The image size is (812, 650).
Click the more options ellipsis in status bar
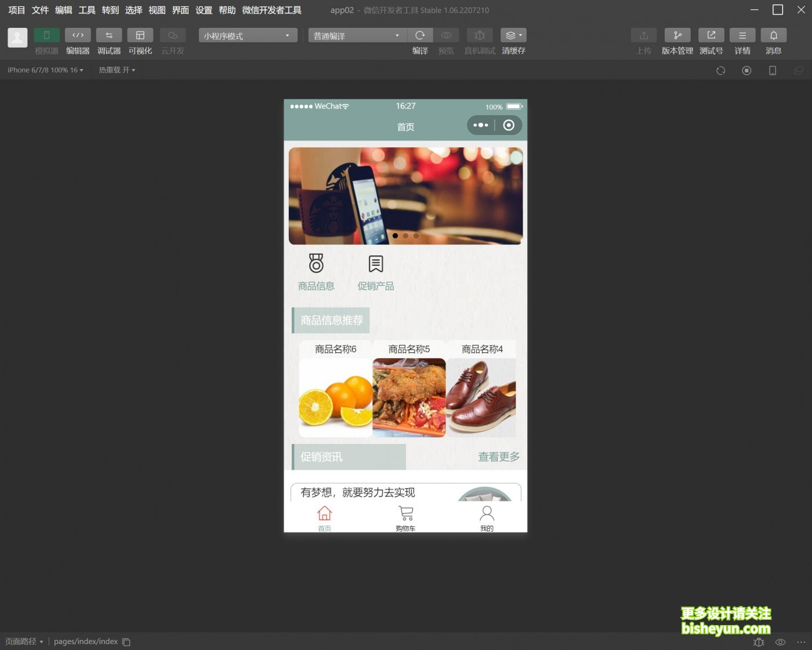coord(802,642)
